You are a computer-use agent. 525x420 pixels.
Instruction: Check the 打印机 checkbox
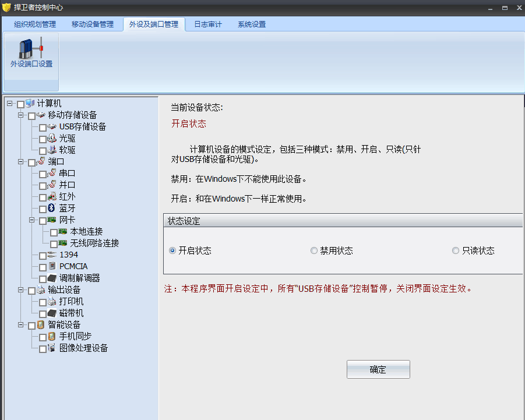pos(43,302)
